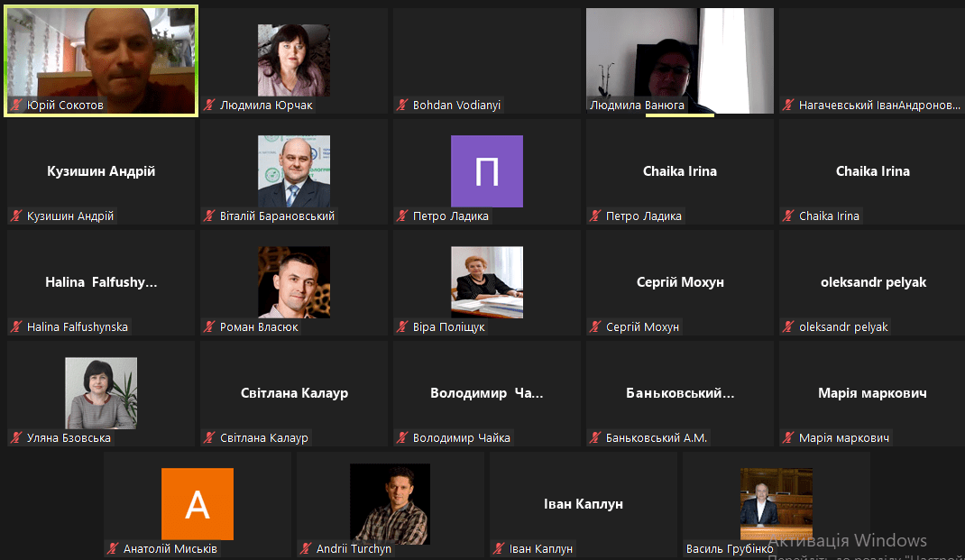The height and width of the screenshot is (560, 965).
Task: Click the oleksandr pelyak participant tile
Action: [873, 282]
